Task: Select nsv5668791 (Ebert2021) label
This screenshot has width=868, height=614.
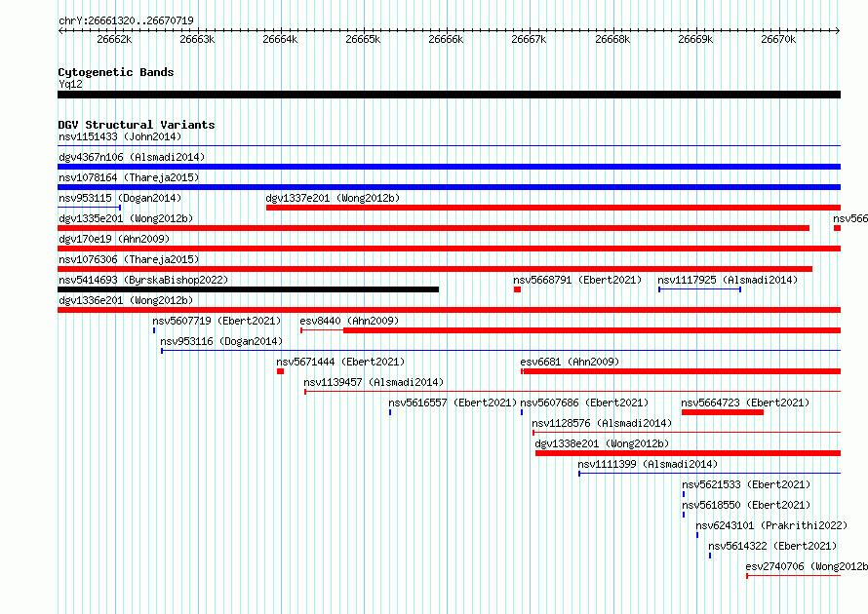Action: pyautogui.click(x=577, y=280)
